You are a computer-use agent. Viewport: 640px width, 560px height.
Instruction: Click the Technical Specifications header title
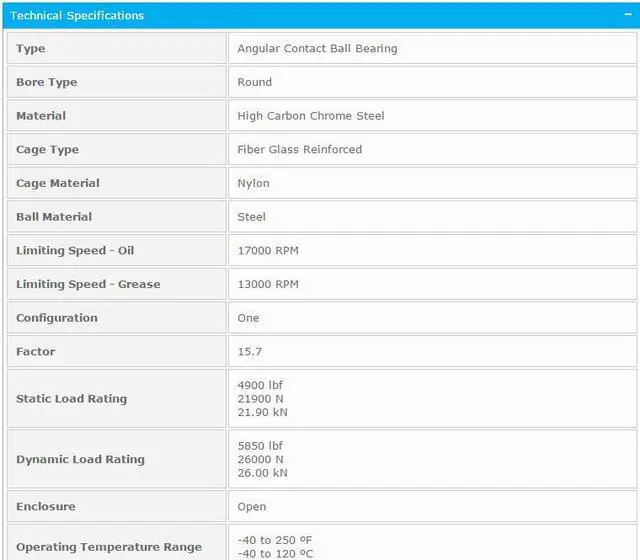(77, 15)
